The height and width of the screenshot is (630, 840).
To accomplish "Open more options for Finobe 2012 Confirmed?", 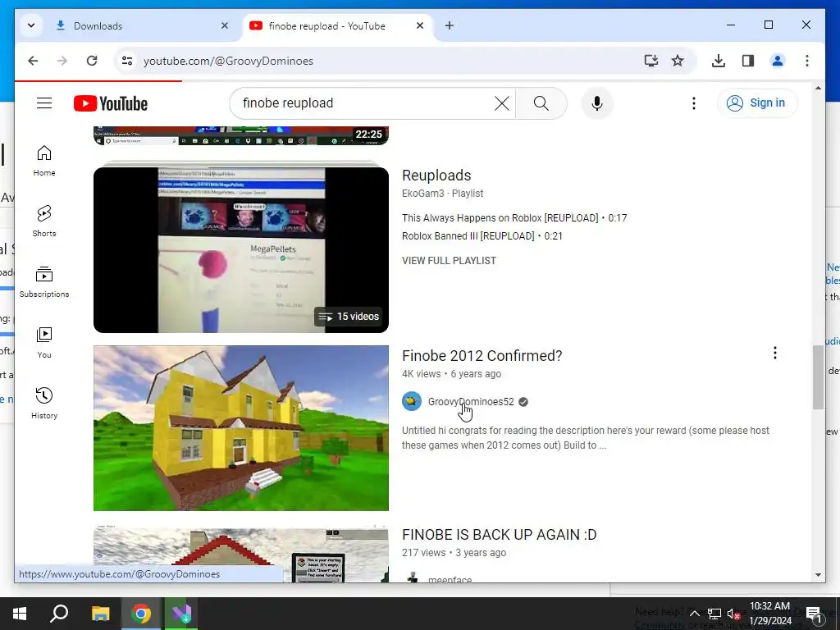I will (774, 353).
